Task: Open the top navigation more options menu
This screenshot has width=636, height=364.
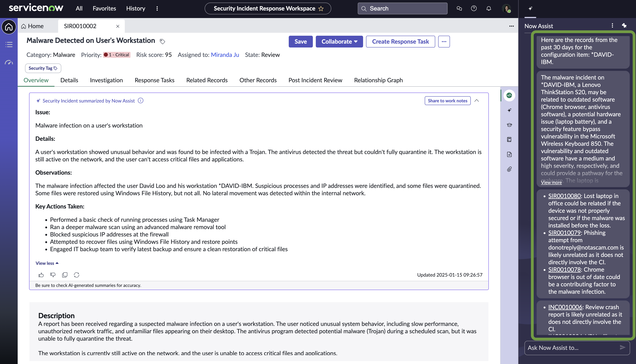Action: pyautogui.click(x=157, y=8)
